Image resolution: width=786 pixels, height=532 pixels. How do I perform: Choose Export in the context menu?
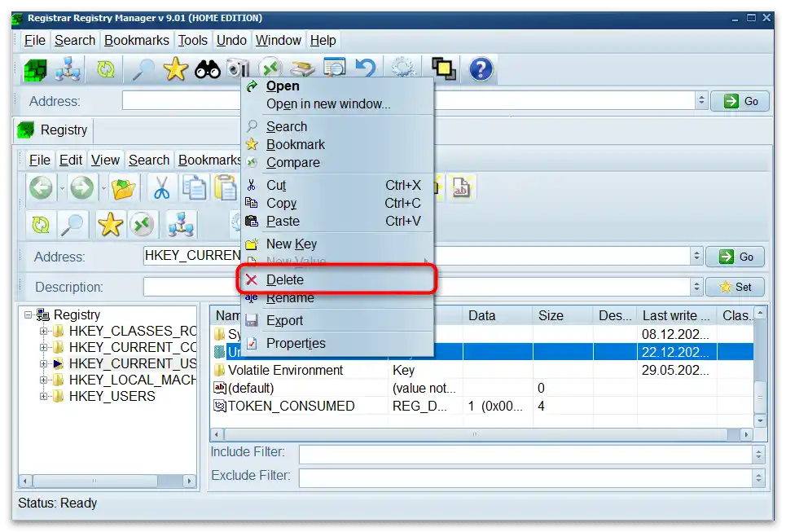[337, 320]
